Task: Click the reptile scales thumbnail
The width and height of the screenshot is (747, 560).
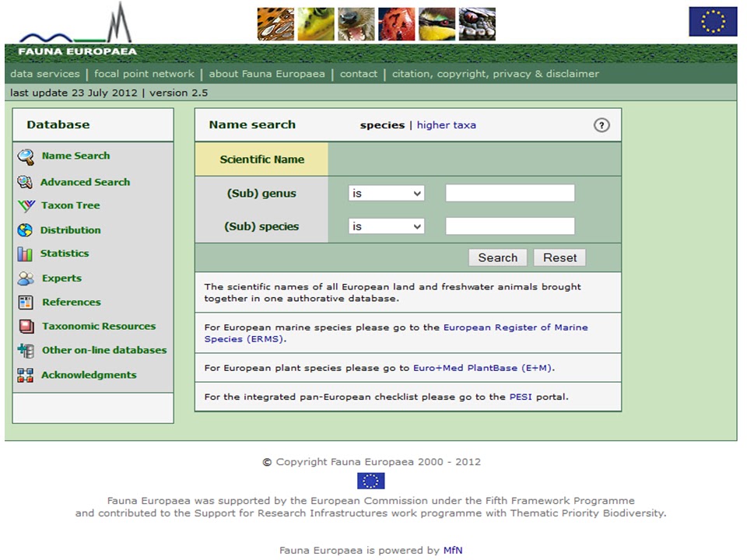Action: [x=477, y=24]
